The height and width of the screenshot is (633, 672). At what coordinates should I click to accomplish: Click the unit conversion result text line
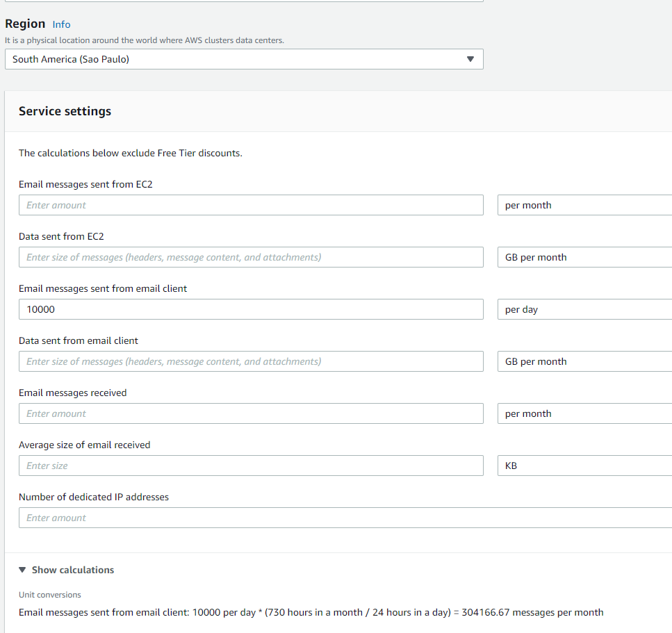click(311, 612)
